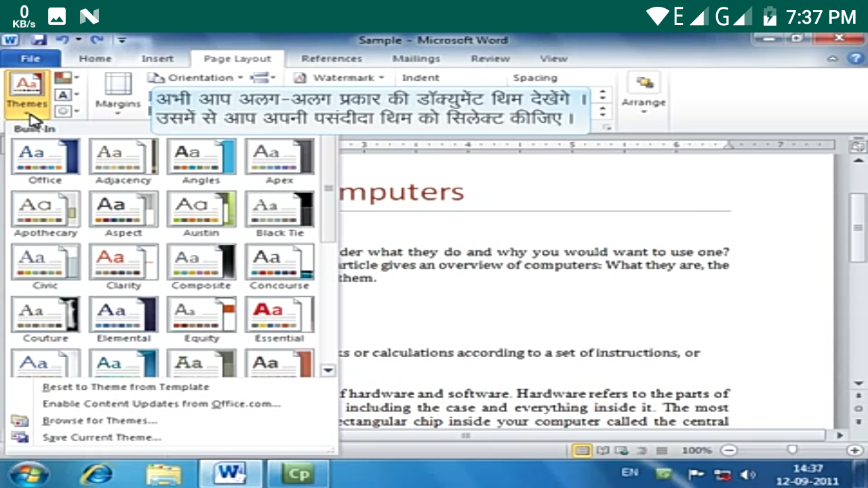Open the References tab
This screenshot has width=868, height=488.
pos(332,59)
